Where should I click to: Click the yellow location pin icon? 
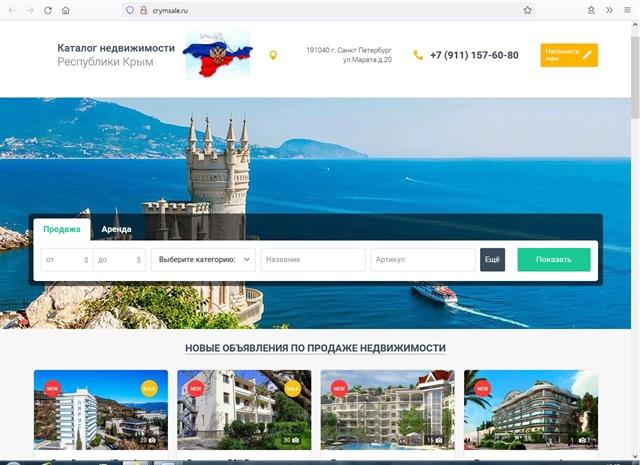[273, 55]
